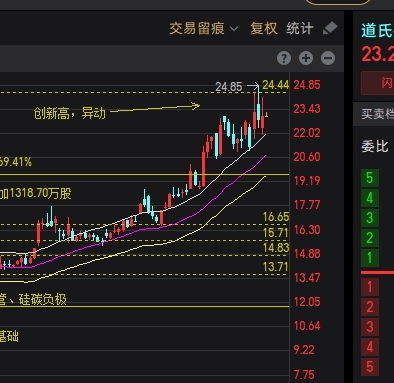Select the 买卖档 tab

[378, 114]
